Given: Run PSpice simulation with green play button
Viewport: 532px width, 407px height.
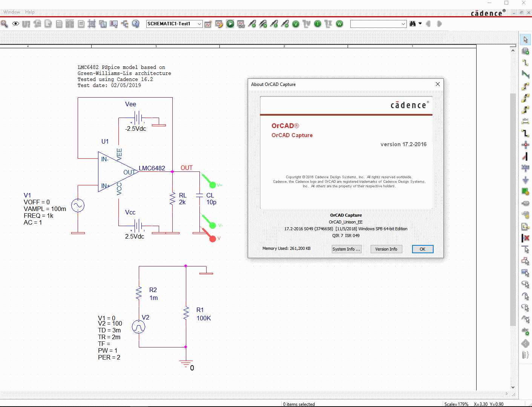Looking at the screenshot, I should (230, 24).
